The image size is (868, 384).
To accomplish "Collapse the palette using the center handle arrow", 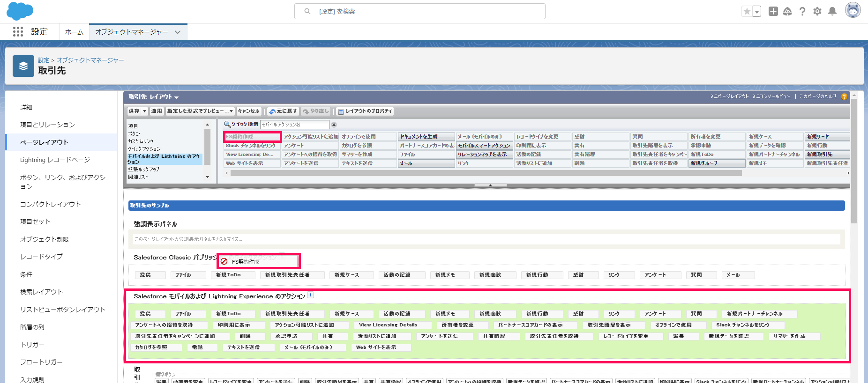I will coord(490,185).
